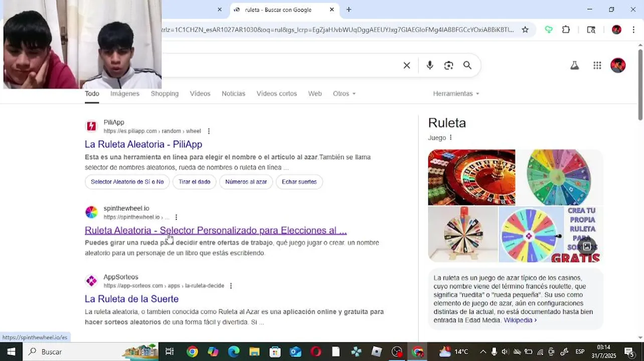644x361 pixels.
Task: Switch to the Web tab
Action: pyautogui.click(x=315, y=94)
